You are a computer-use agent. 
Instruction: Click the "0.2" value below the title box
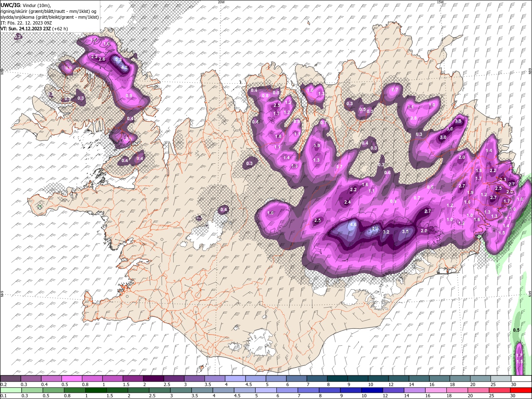click(18, 37)
